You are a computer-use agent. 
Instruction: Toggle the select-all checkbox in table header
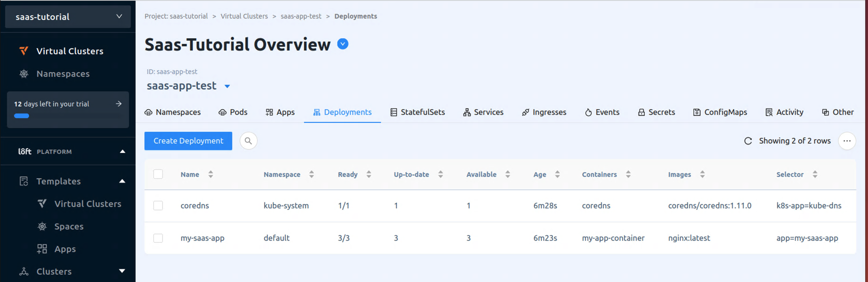coord(158,174)
